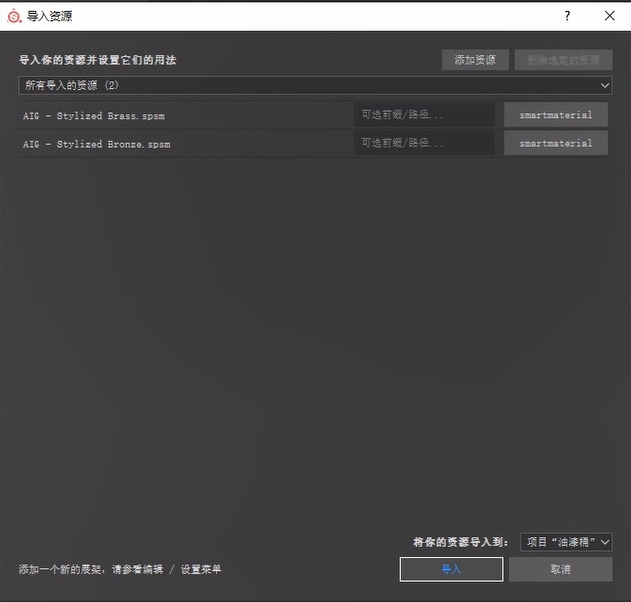The image size is (631, 602).
Task: Open the 所有导入的资源 (2) filter dropdown
Action: coord(315,86)
